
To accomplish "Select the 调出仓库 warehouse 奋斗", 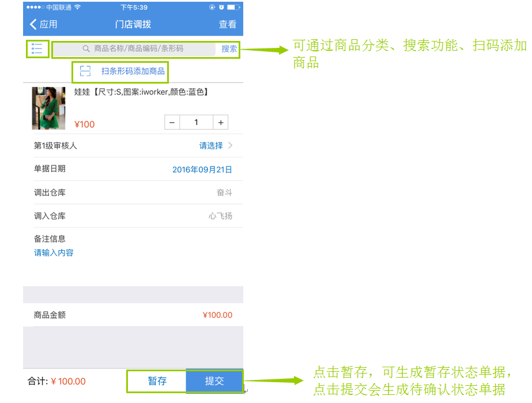I will [x=224, y=193].
